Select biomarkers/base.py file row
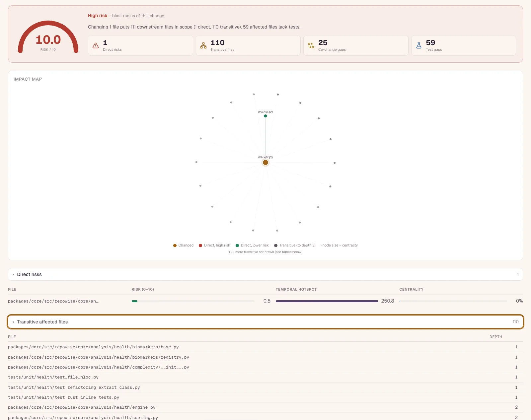Screen dimensions: 531x420 click(x=265, y=347)
